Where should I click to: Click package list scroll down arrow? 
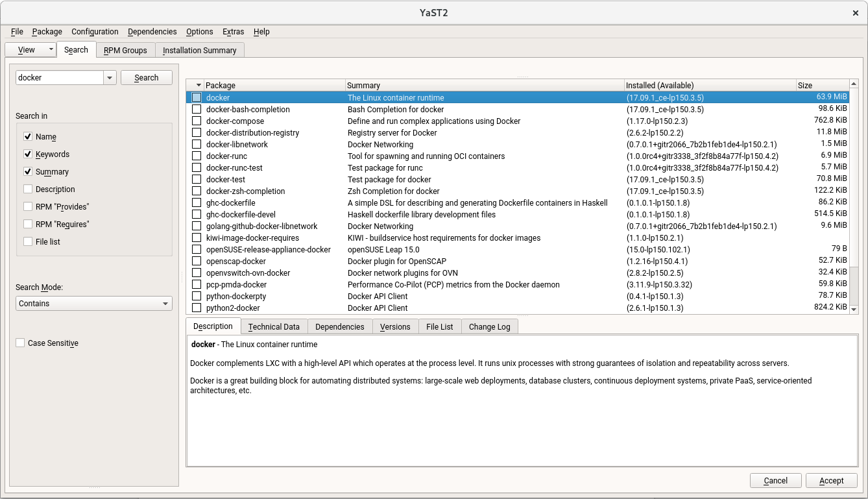[854, 310]
